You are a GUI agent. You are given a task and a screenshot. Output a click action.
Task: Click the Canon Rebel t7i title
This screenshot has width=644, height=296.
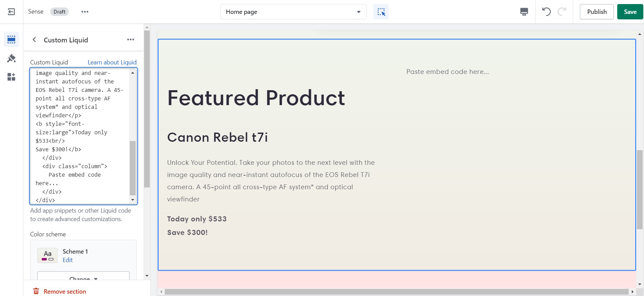point(218,137)
